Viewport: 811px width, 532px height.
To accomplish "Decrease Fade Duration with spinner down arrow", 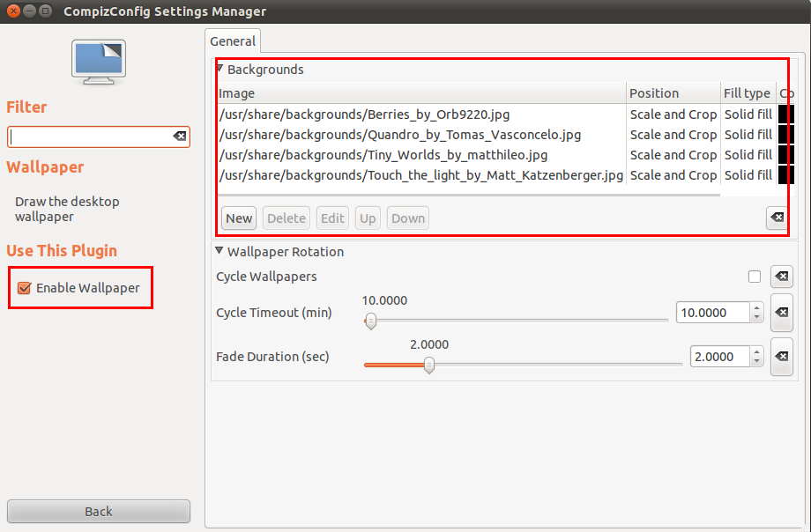I will click(755, 361).
